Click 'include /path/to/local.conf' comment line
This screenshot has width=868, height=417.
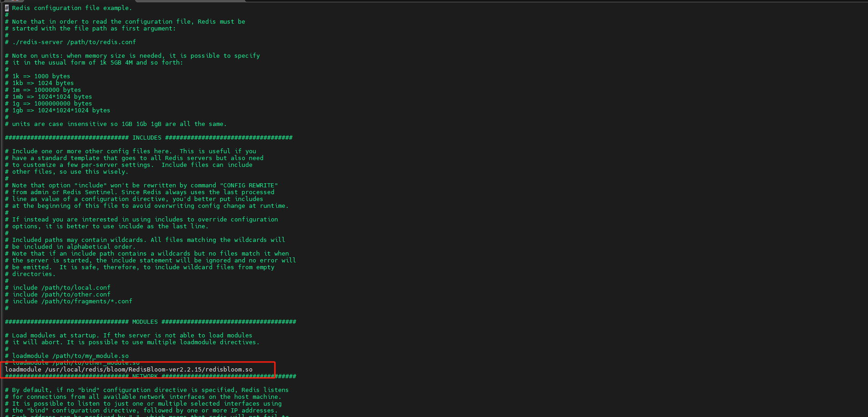(61, 288)
